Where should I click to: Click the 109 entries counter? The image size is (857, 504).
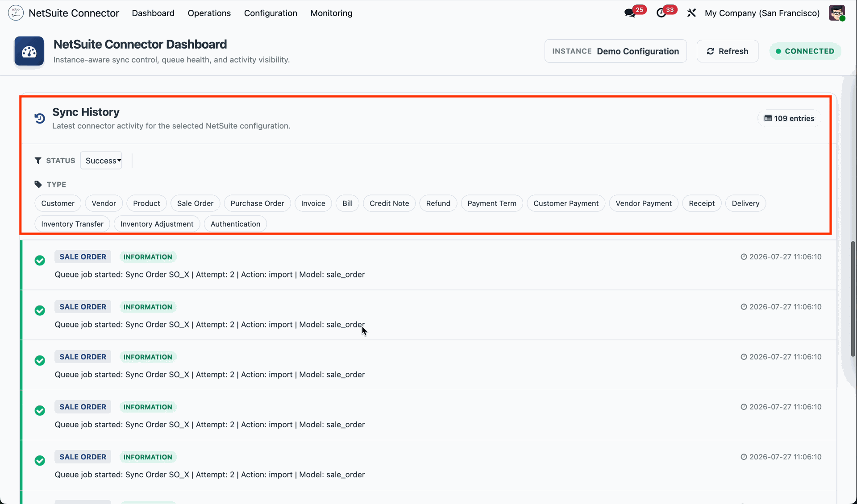point(789,118)
